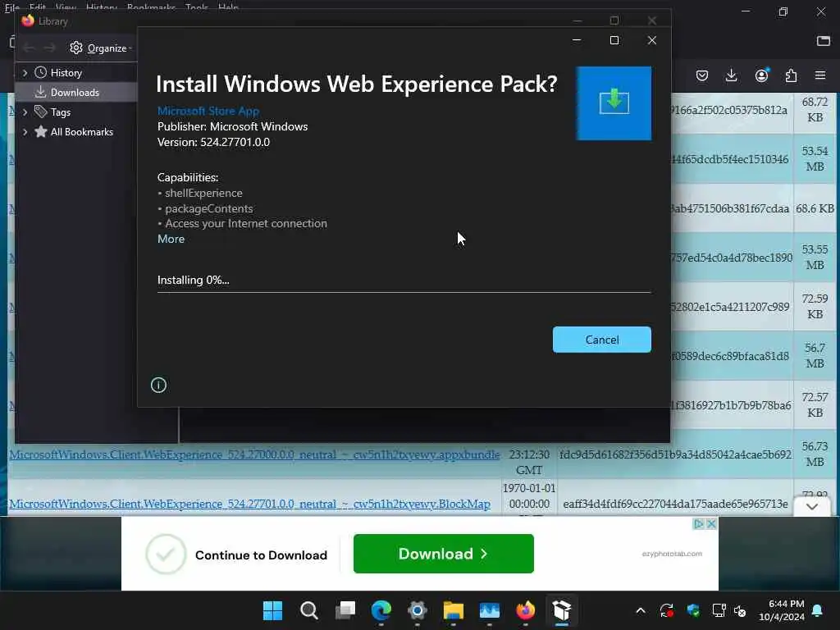The width and height of the screenshot is (840, 630).
Task: Open the History menu in Firefox
Action: point(102,7)
